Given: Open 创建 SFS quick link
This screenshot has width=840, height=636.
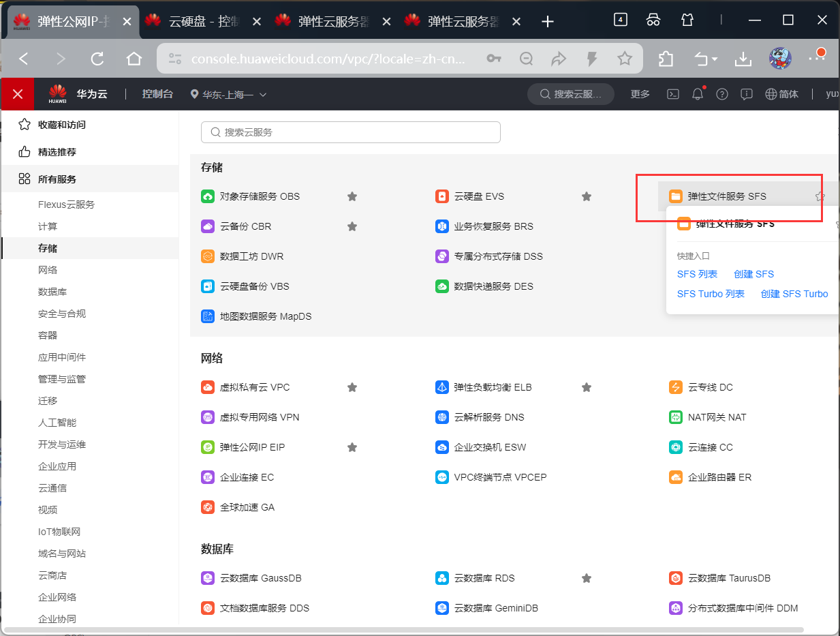Looking at the screenshot, I should point(753,274).
